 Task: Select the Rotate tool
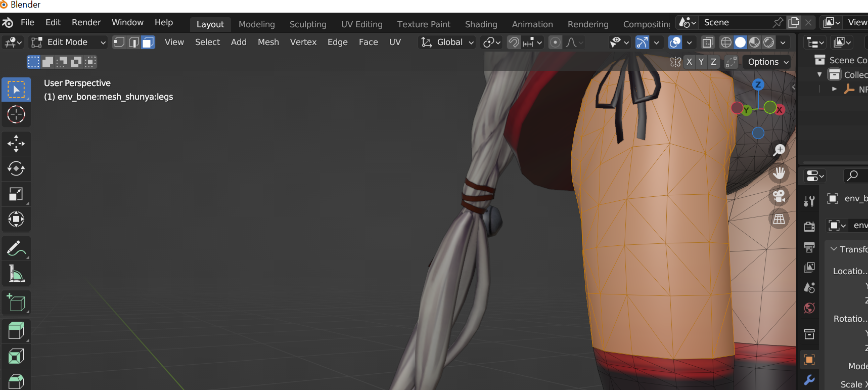(x=16, y=169)
